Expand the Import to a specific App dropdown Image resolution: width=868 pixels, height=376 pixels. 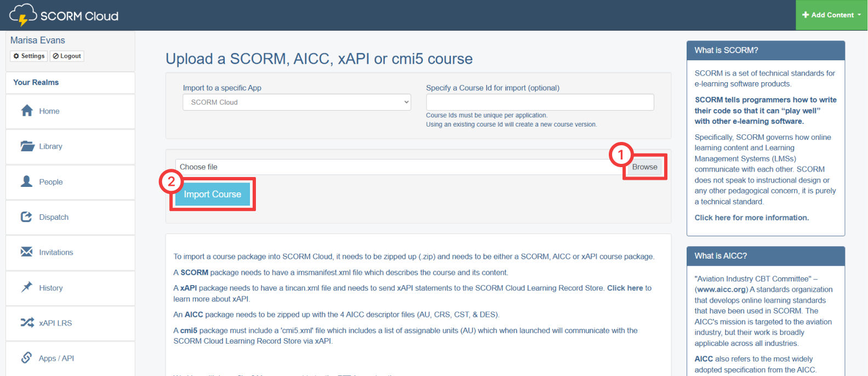(x=296, y=102)
